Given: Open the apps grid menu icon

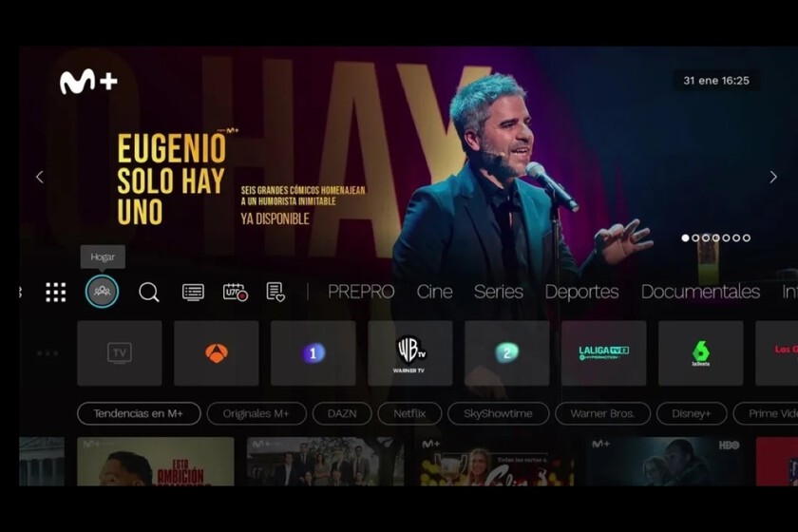Looking at the screenshot, I should pos(55,293).
